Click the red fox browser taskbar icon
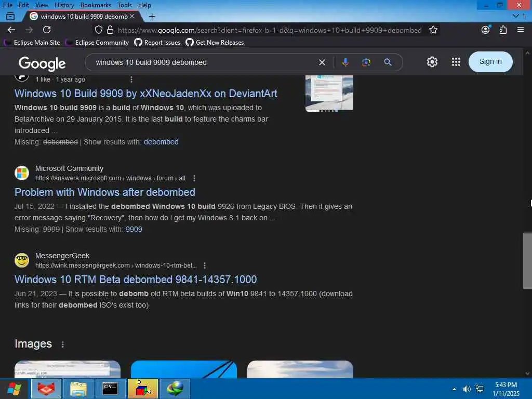The width and height of the screenshot is (532, 399). tap(46, 389)
